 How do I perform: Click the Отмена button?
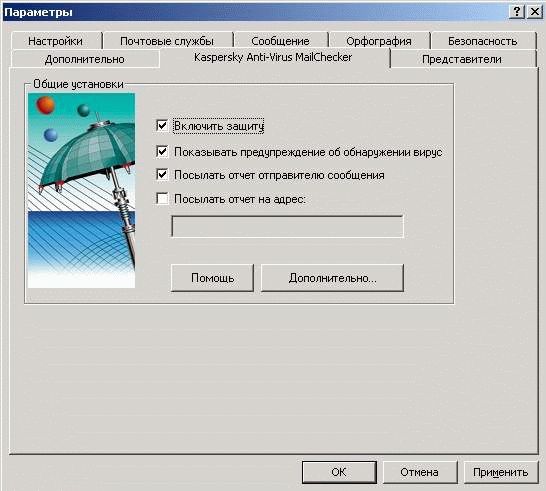click(420, 472)
